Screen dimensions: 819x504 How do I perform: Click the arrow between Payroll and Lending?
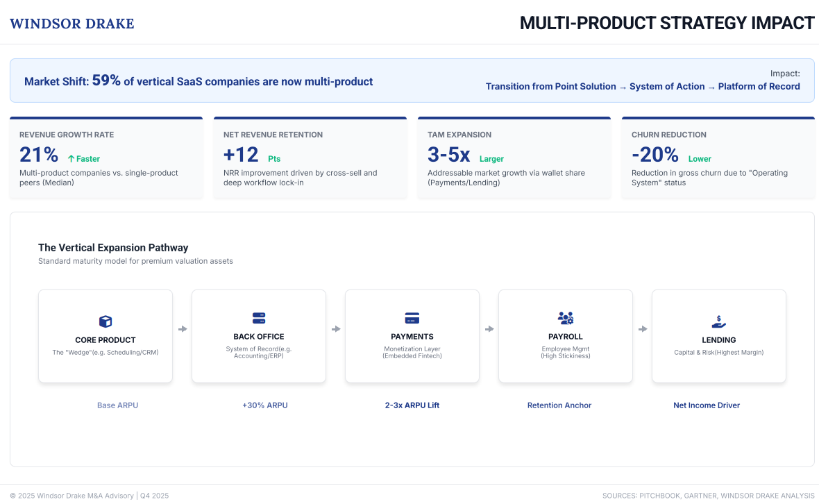click(642, 329)
